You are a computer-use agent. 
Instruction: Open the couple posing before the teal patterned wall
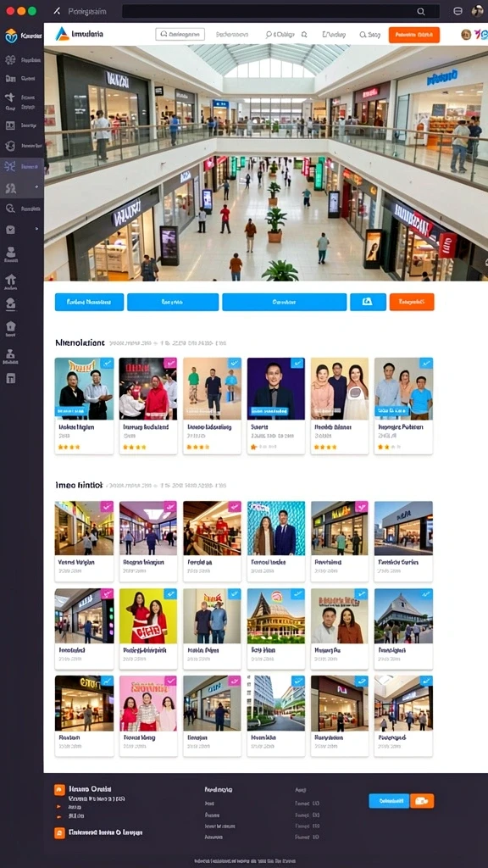pyautogui.click(x=275, y=542)
